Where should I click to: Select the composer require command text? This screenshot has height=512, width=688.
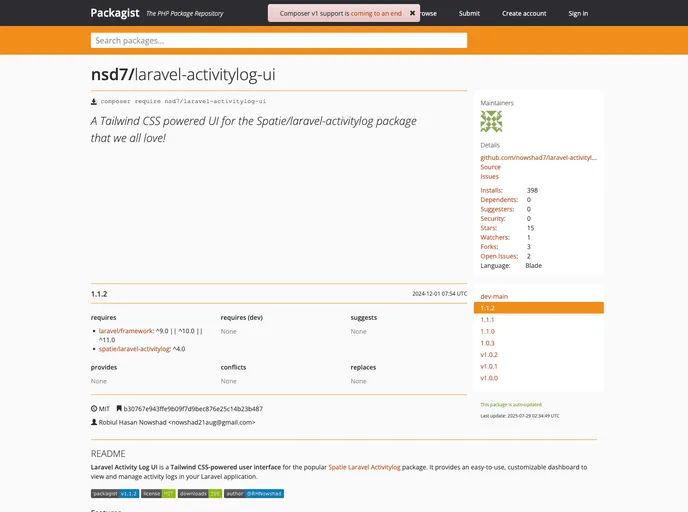point(183,101)
